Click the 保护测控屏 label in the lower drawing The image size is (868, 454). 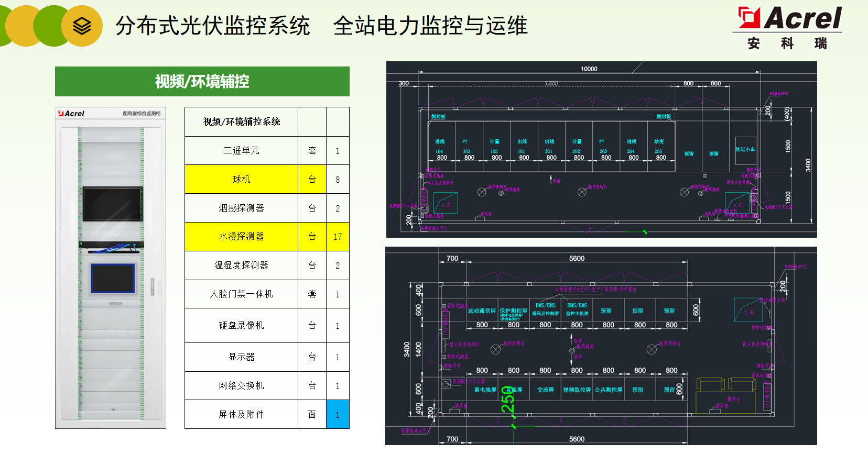point(514,311)
